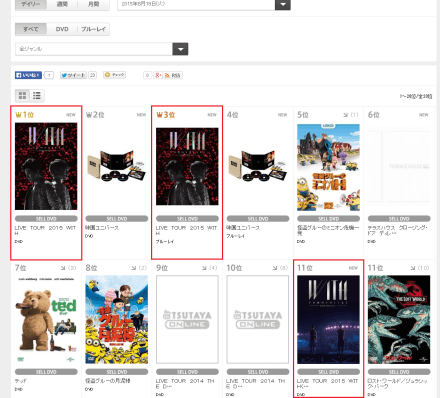Open rank 6 テラスハウス title link
The width and height of the screenshot is (440, 398).
pyautogui.click(x=398, y=230)
